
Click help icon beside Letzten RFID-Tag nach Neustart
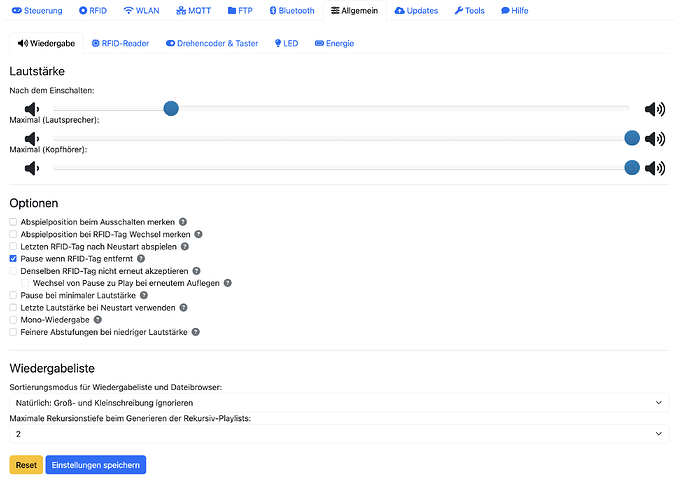185,247
